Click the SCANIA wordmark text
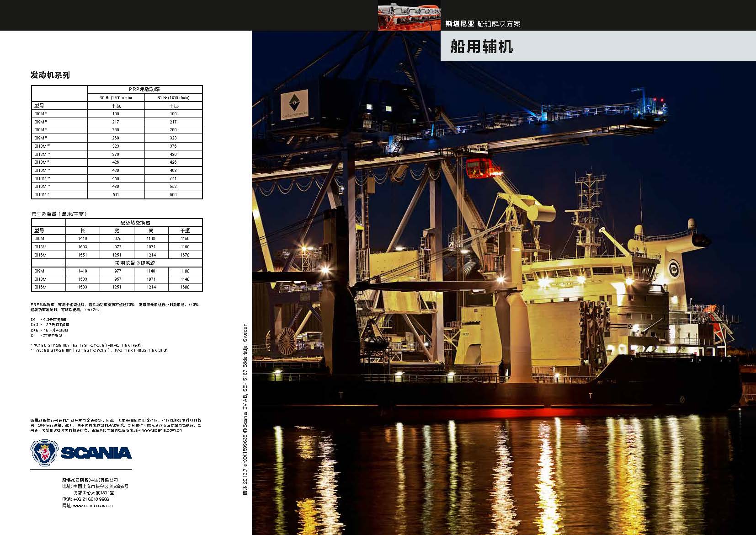756x535 pixels. point(96,453)
